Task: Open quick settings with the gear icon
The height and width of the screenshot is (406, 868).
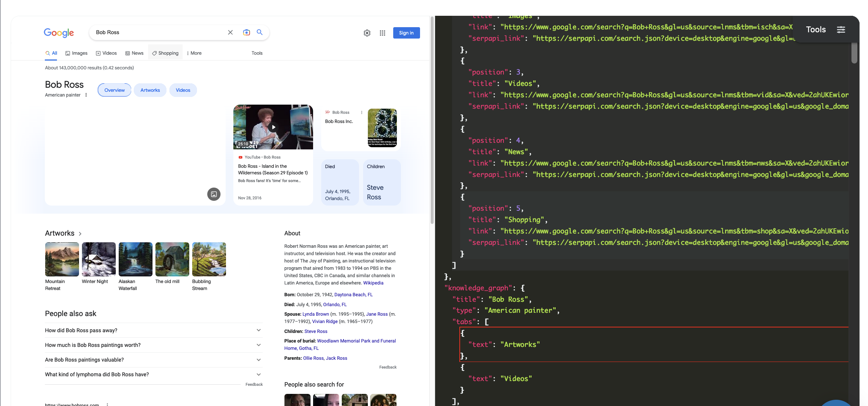Action: pyautogui.click(x=367, y=33)
